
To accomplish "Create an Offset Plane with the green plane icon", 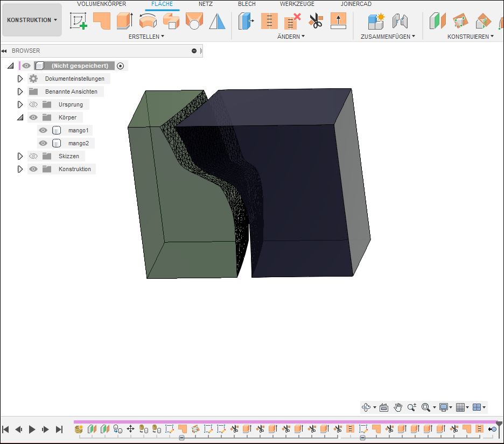I will pos(437,21).
